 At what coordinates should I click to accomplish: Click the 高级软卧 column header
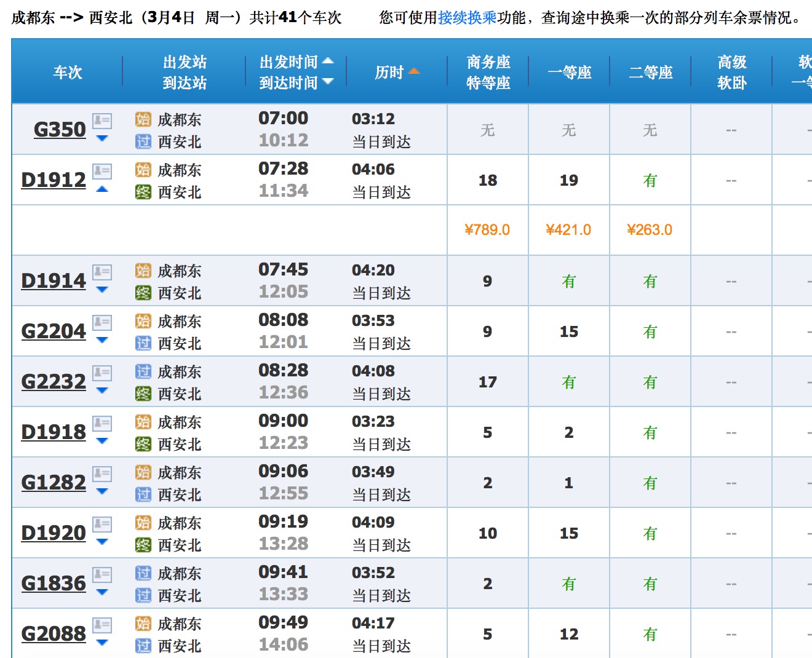click(x=732, y=72)
